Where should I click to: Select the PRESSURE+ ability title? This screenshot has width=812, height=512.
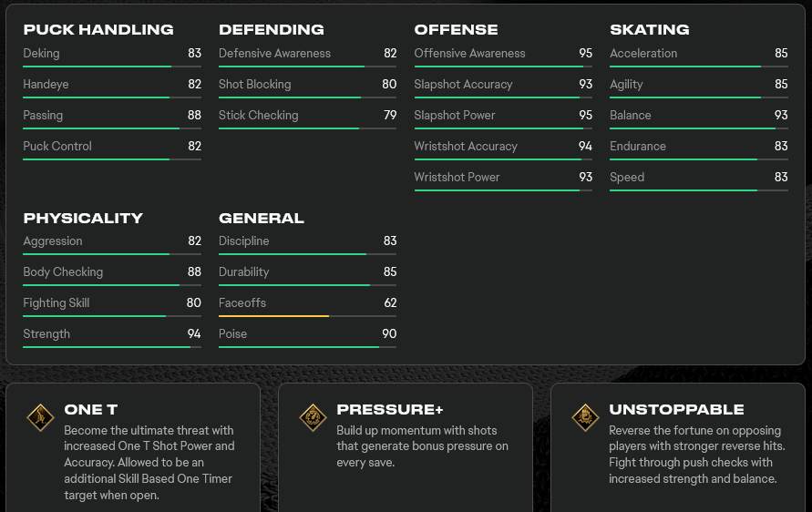click(x=390, y=409)
